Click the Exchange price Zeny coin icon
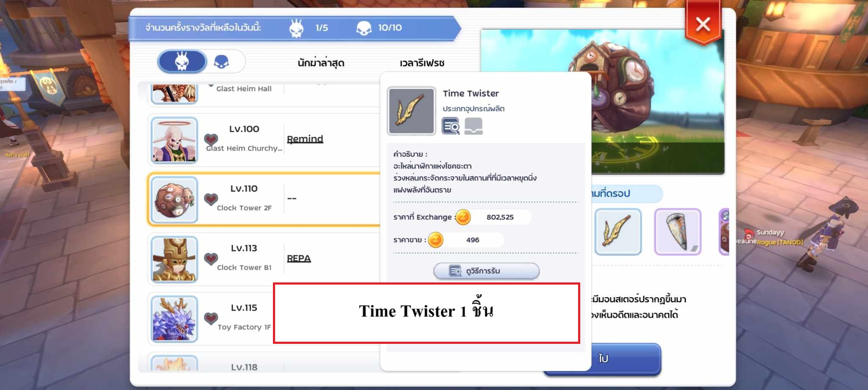Viewport: 868px width, 390px height. pyautogui.click(x=463, y=217)
